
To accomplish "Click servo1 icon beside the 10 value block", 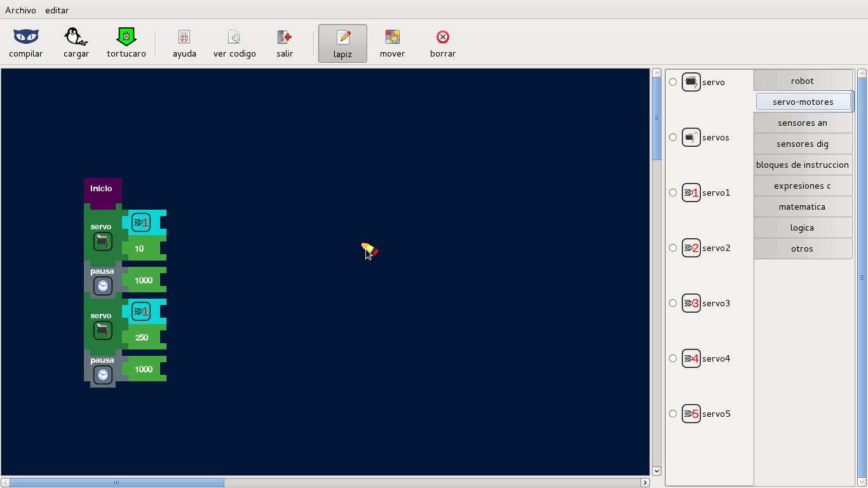I will [x=141, y=222].
